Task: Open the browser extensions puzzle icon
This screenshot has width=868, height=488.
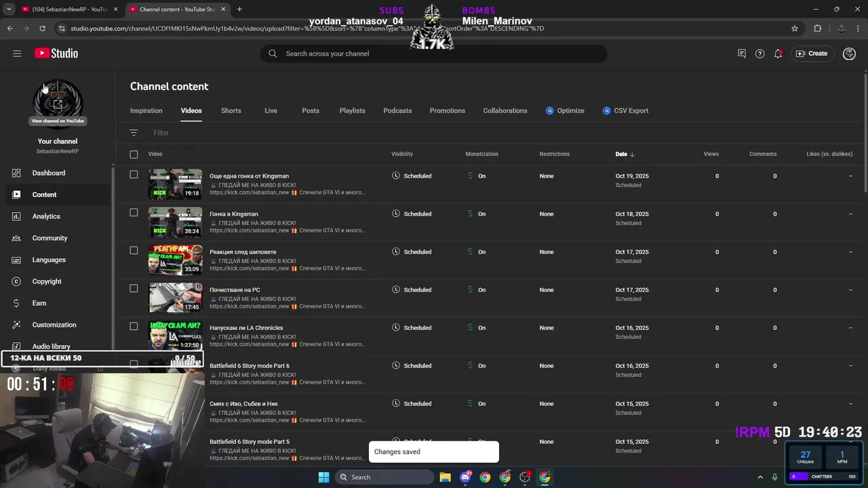Action: [817, 28]
